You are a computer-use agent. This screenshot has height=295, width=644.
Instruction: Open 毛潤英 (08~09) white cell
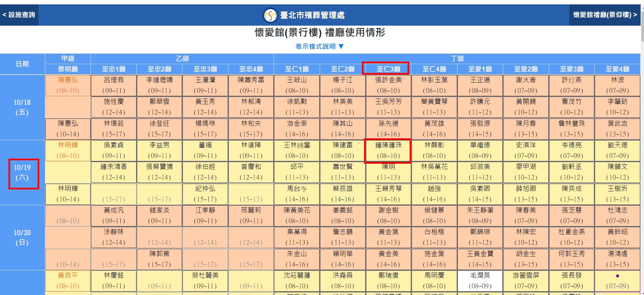[480, 281]
